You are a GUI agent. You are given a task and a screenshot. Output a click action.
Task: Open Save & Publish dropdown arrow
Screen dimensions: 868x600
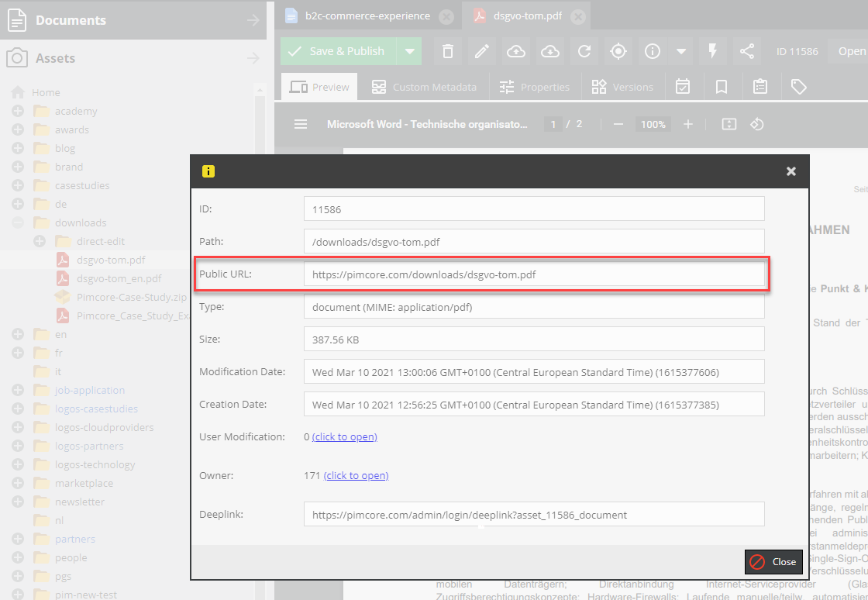pyautogui.click(x=410, y=51)
